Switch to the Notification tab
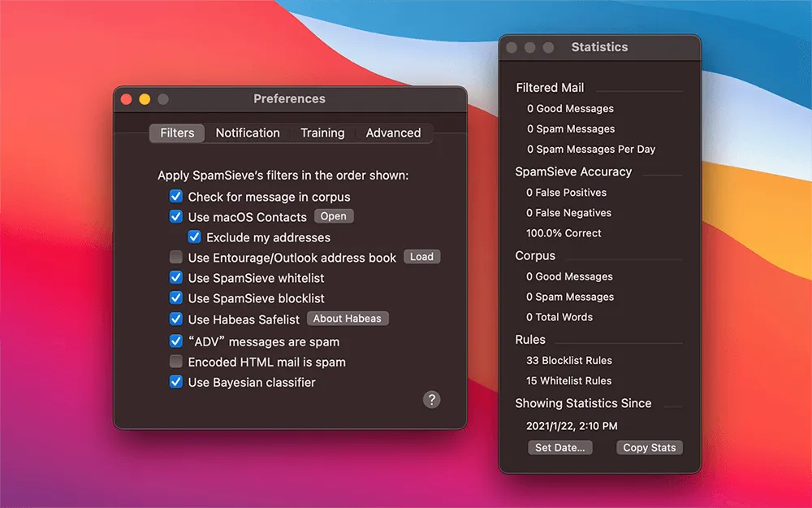The height and width of the screenshot is (508, 812). tap(248, 133)
